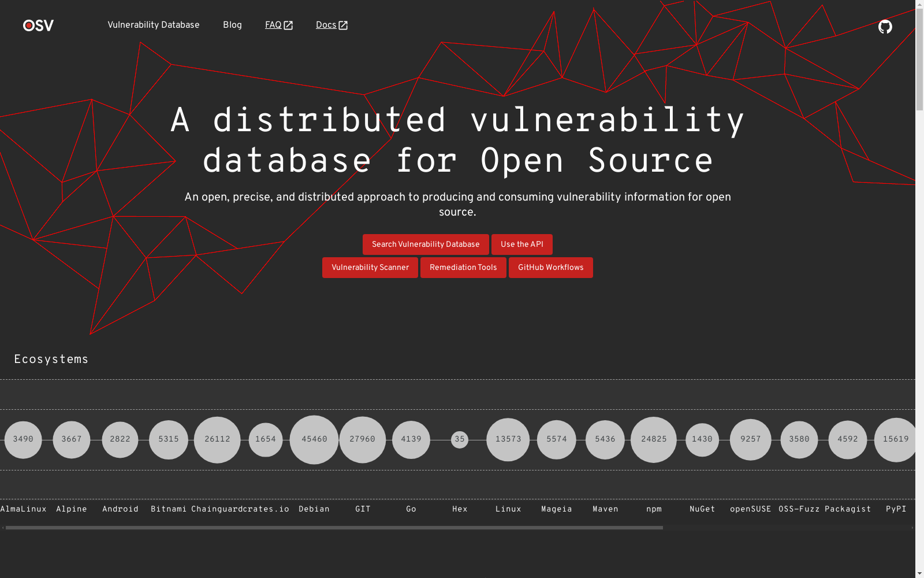The height and width of the screenshot is (578, 924).
Task: Select the Mageia bubble showing 5574
Action: pyautogui.click(x=557, y=440)
